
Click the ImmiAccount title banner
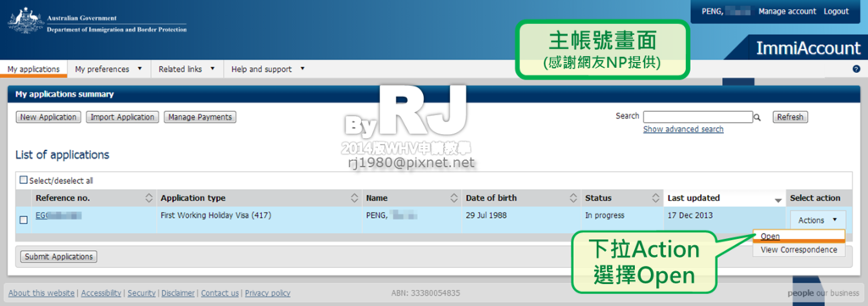(808, 48)
